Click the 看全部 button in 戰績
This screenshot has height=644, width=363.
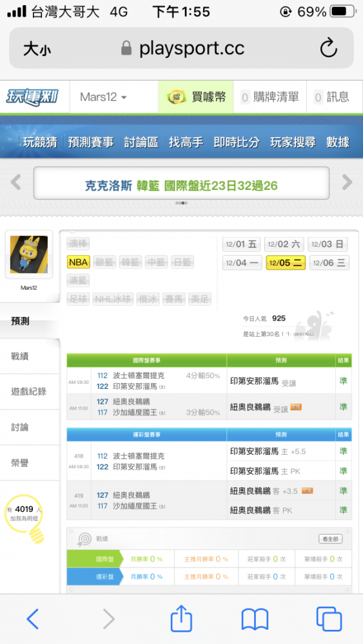(x=331, y=538)
